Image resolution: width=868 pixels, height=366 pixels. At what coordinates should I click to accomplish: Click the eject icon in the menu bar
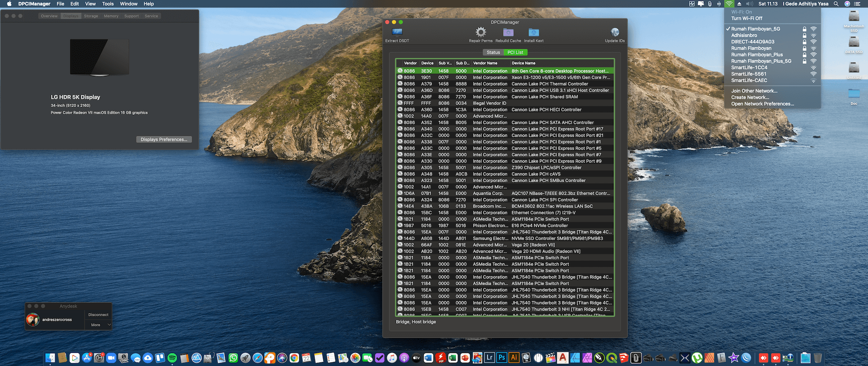[x=739, y=4]
